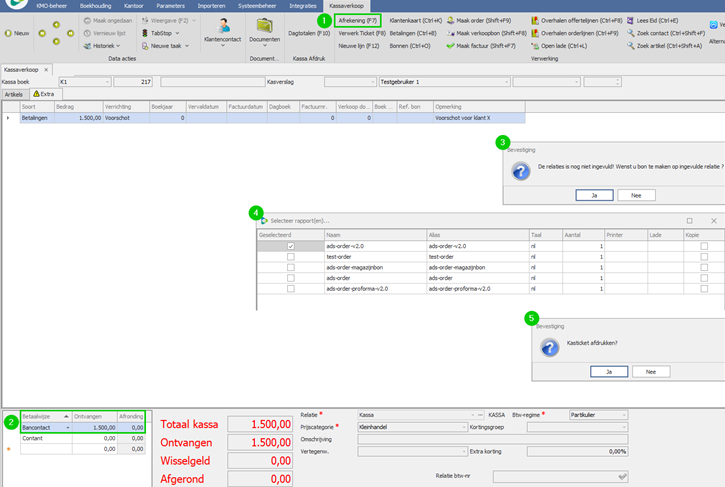
Task: Maximize the Selecteer rapport(en) window
Action: 689,221
